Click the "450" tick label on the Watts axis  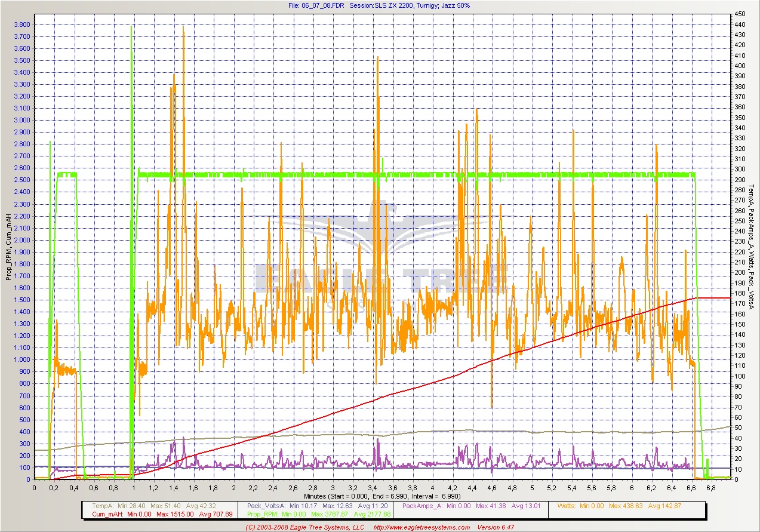click(740, 14)
